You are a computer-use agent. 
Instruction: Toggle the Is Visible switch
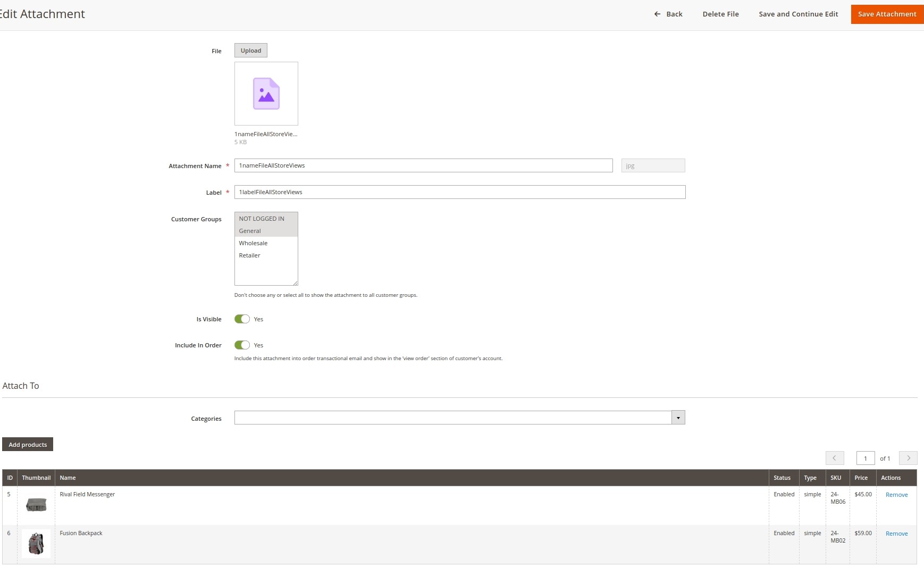pos(242,319)
